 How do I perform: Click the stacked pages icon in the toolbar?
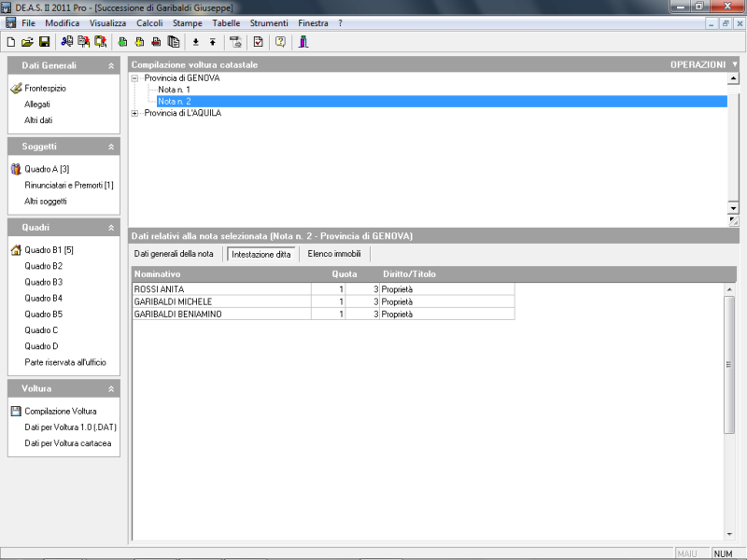click(174, 42)
